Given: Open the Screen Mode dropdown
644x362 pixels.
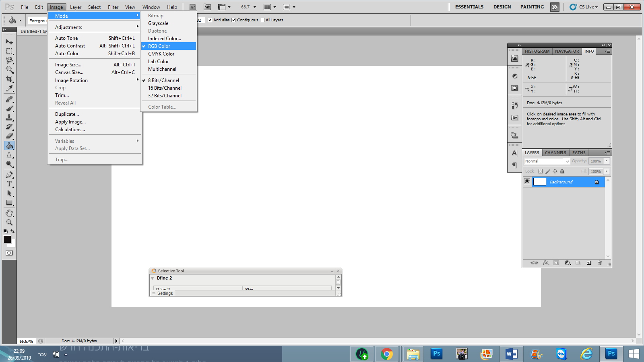Looking at the screenshot, I should [x=289, y=7].
